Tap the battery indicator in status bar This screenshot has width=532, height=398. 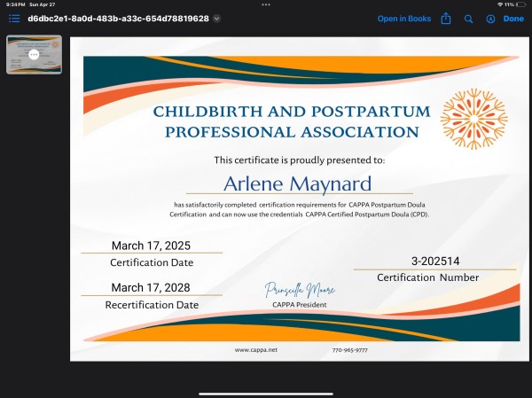click(x=520, y=4)
